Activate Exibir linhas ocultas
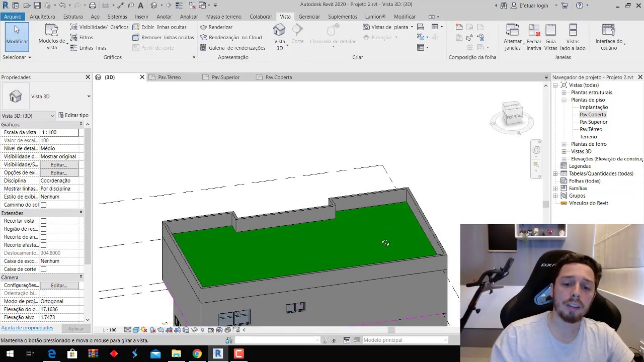This screenshot has height=362, width=644. [x=159, y=27]
